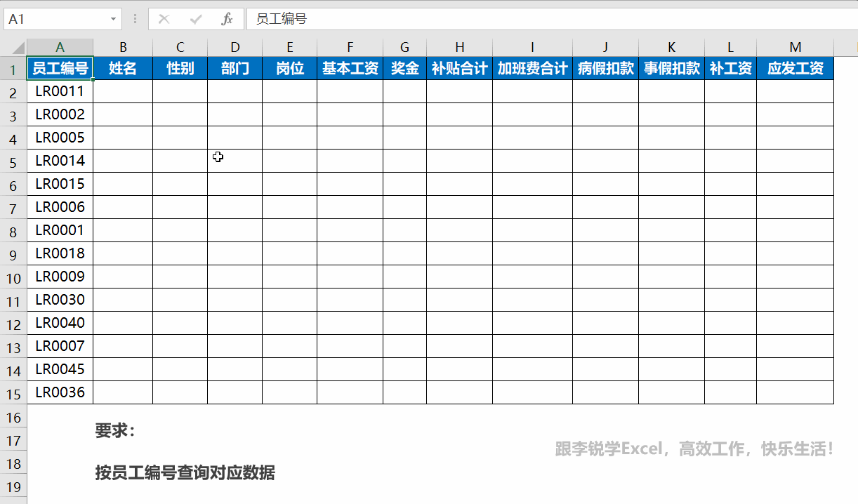This screenshot has width=858, height=504.
Task: Click the 要求： text cell
Action: coord(115,431)
